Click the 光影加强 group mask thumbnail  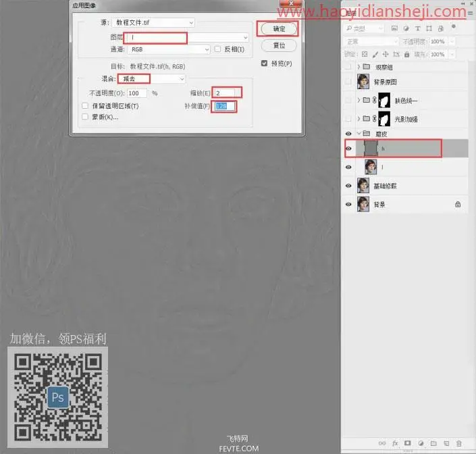click(384, 118)
